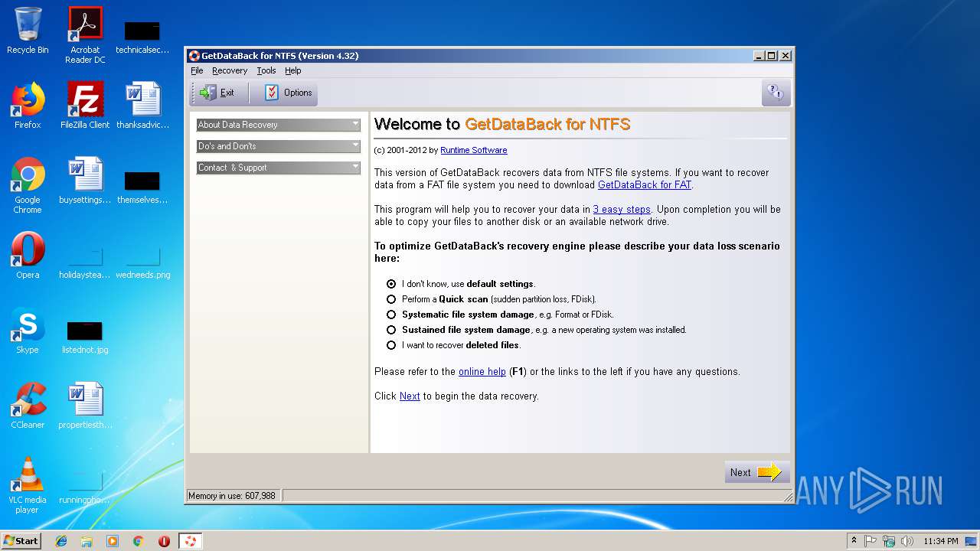Screen dimensions: 980x551
Task: Click the Show desktop button
Action: pos(972,541)
